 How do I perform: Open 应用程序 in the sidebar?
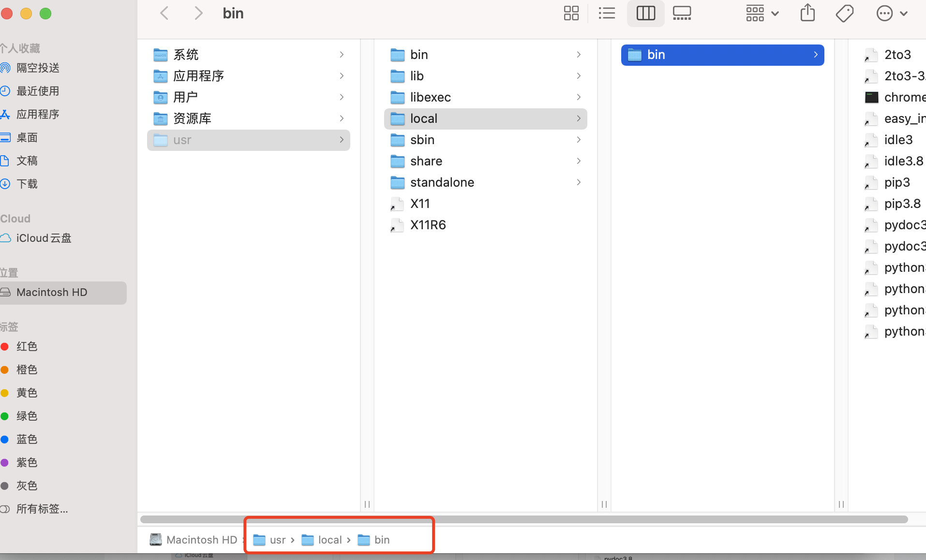pyautogui.click(x=38, y=114)
